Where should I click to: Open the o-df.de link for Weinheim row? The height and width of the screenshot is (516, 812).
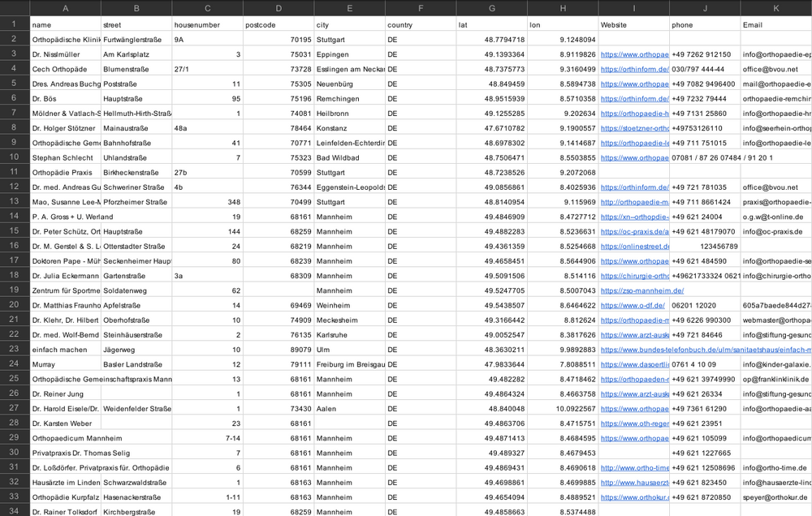(633, 305)
